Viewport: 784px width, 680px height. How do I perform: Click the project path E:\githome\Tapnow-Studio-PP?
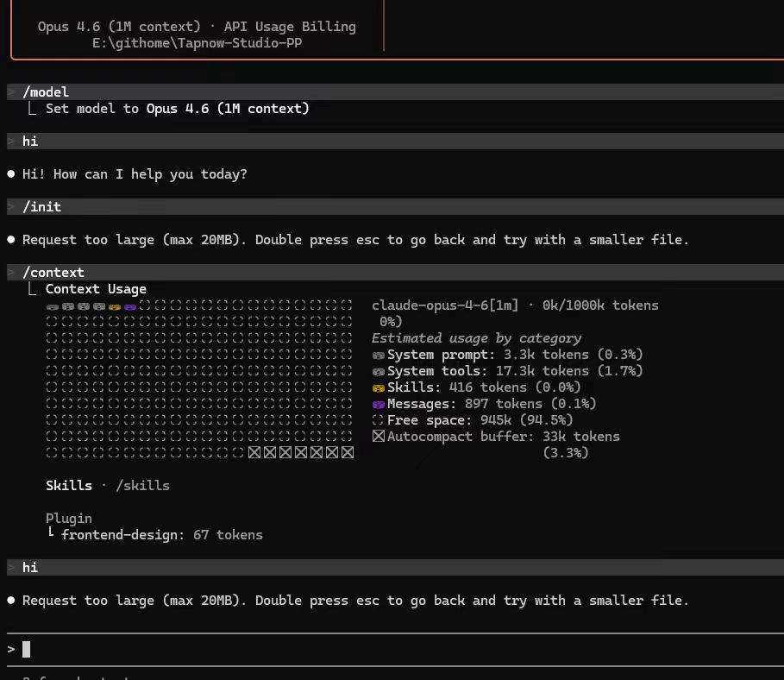pos(197,43)
